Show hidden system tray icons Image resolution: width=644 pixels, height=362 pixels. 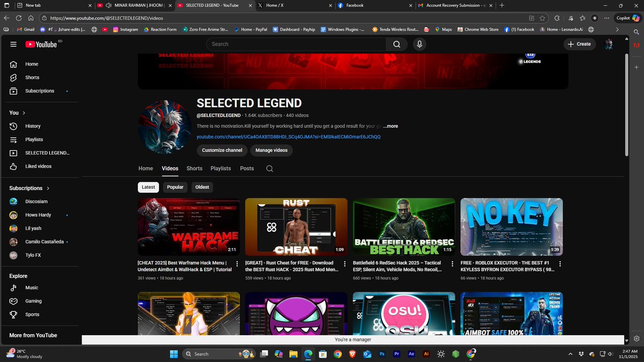click(570, 354)
